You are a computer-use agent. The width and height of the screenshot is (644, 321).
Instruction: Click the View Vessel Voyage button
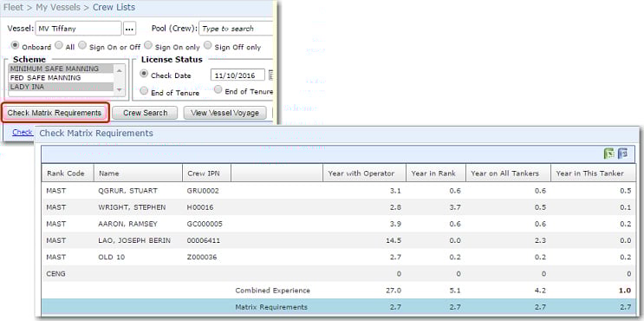pyautogui.click(x=224, y=113)
